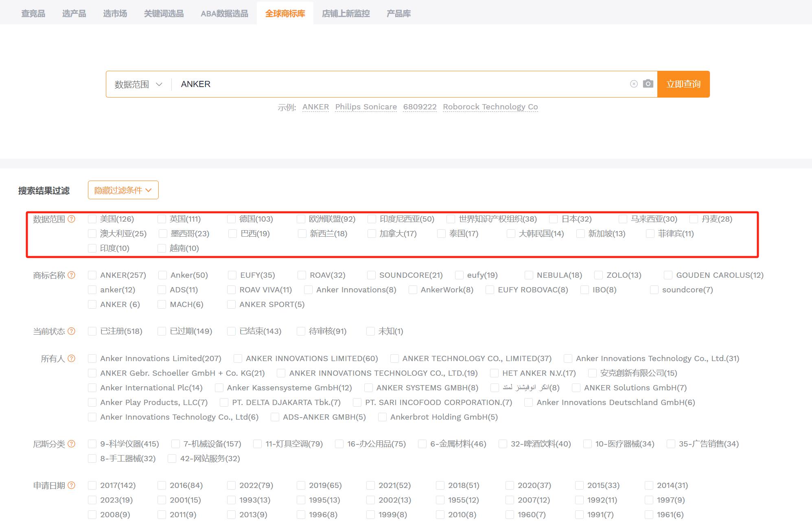812x525 pixels.
Task: Open help icon beside 数据范围 filter label
Action: 71,219
